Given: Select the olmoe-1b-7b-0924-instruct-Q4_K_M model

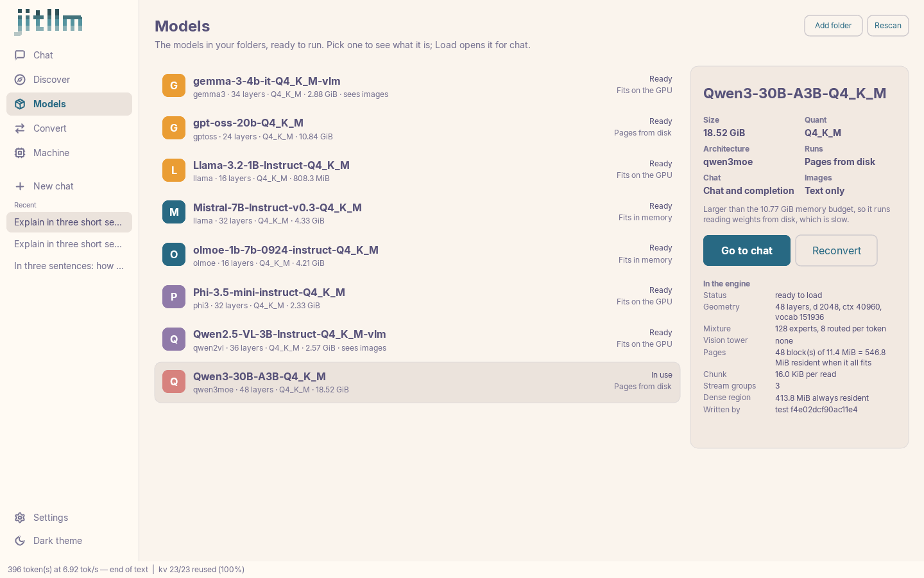Looking at the screenshot, I should tap(417, 255).
